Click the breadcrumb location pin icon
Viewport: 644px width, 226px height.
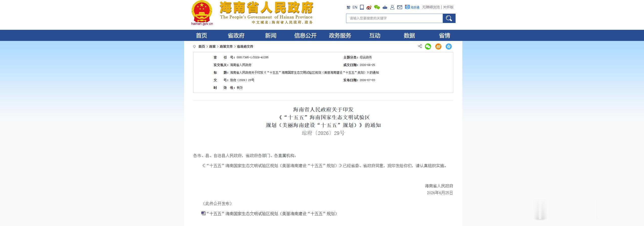tap(194, 47)
